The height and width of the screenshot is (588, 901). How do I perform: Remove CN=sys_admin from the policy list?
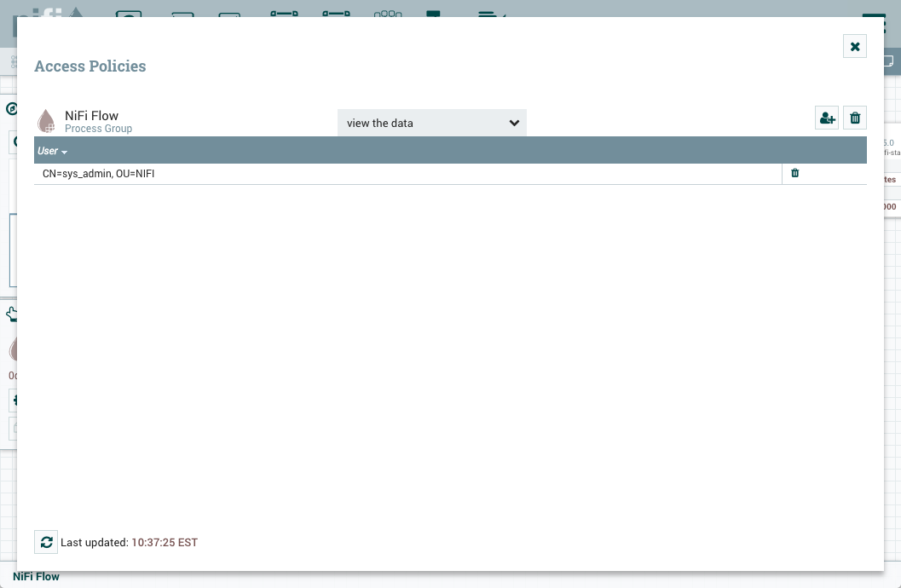pos(794,173)
